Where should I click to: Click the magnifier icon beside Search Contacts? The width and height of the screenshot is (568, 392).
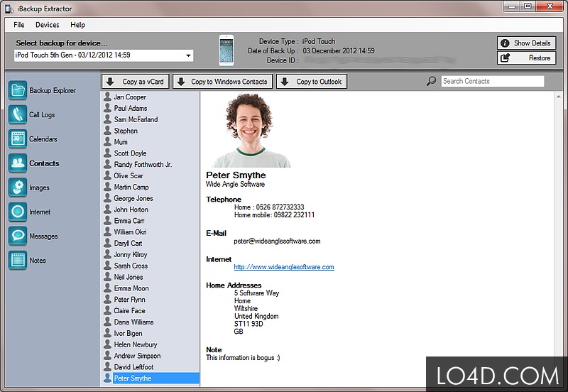point(431,81)
